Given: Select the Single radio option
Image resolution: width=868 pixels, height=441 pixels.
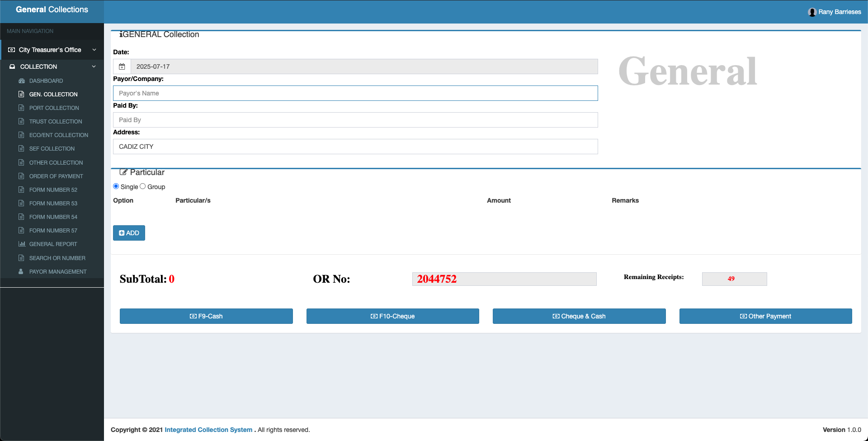Looking at the screenshot, I should [x=116, y=186].
